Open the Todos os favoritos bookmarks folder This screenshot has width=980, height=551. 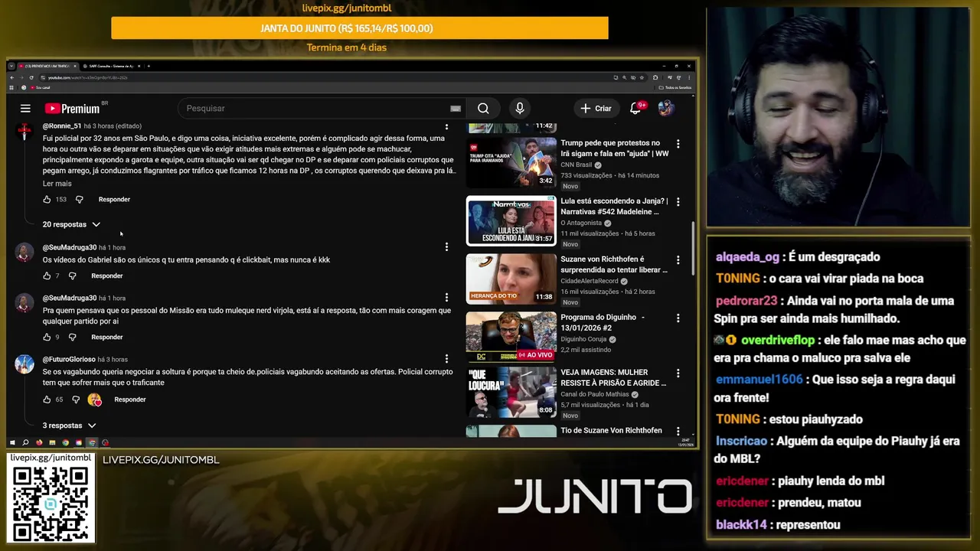675,87
